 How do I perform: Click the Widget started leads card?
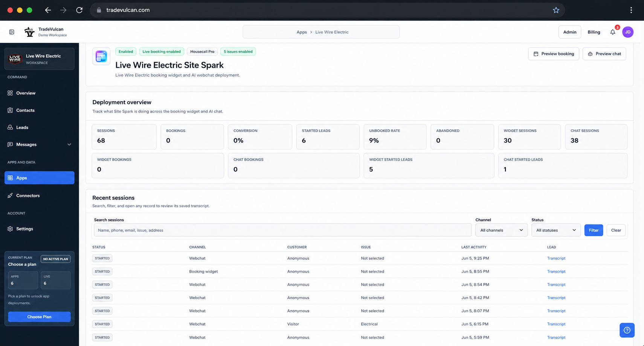coord(429,165)
